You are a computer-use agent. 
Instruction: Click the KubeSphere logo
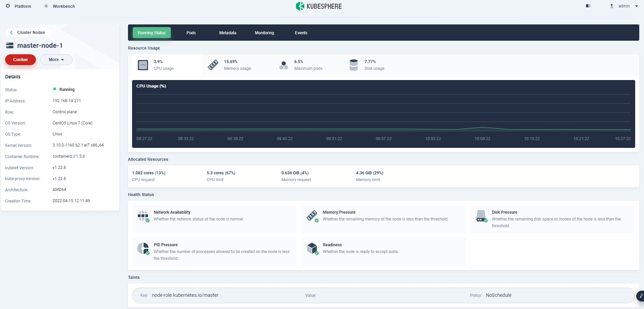tap(318, 6)
